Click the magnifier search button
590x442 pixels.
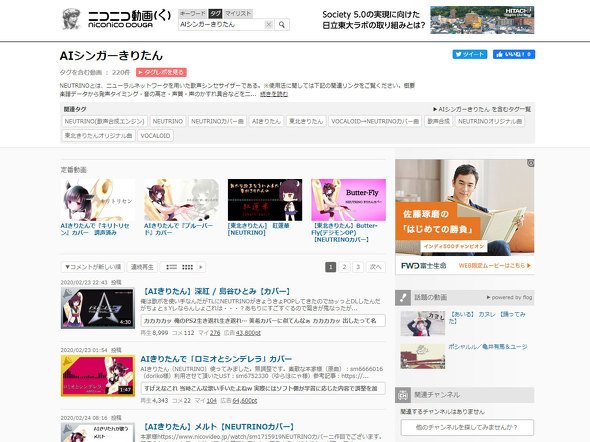coord(282,25)
